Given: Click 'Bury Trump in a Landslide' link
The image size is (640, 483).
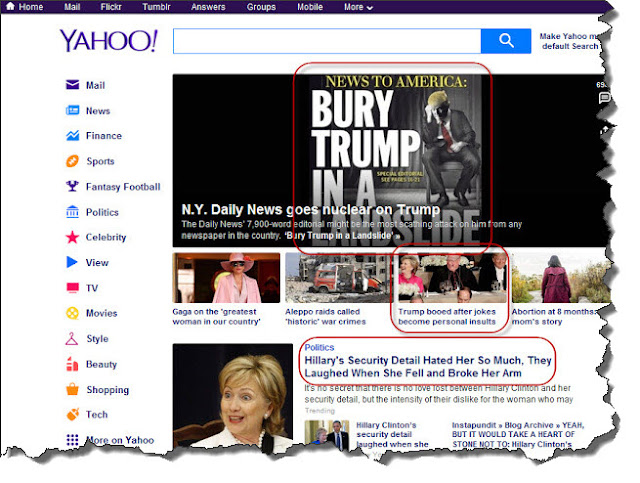Looking at the screenshot, I should pyautogui.click(x=342, y=236).
